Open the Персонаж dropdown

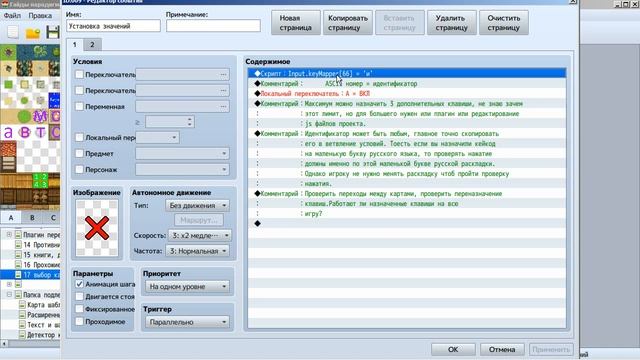pos(182,169)
